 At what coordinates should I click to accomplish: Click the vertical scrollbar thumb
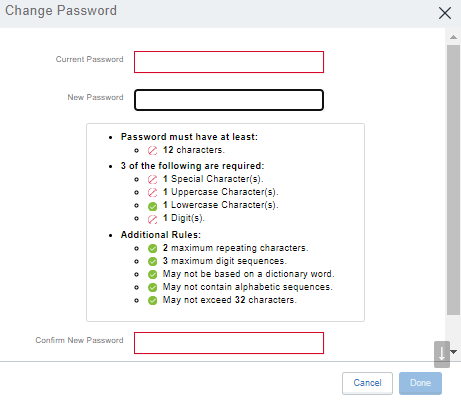(453, 180)
